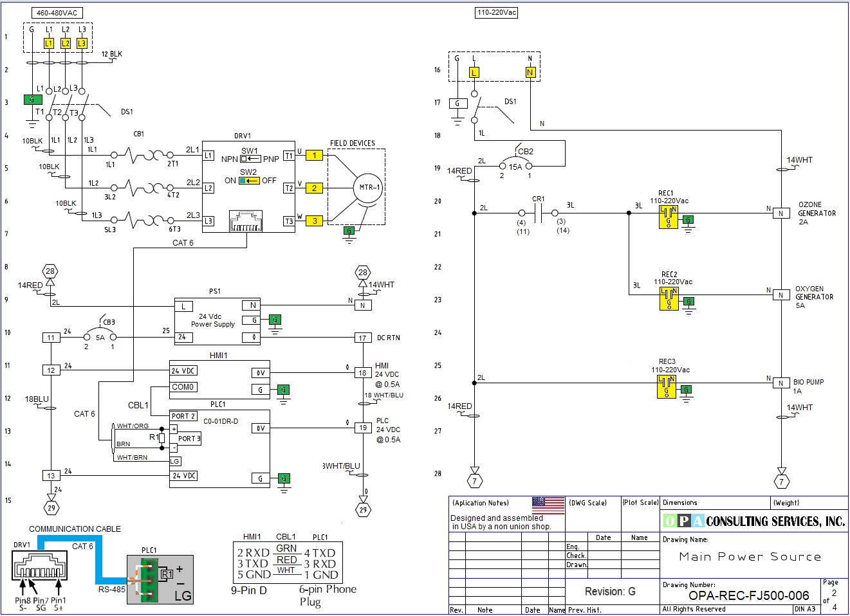Click the CB3 5A circuit breaker symbol
This screenshot has height=616, width=850.
[x=100, y=336]
